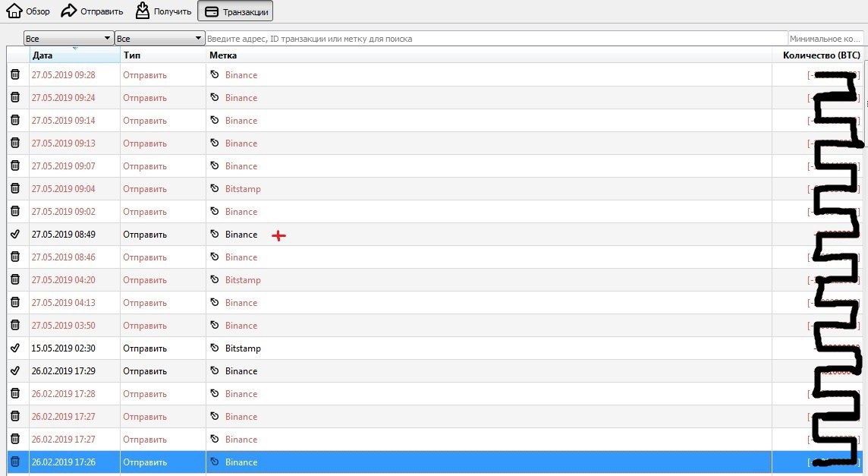
Task: Sort transactions by the Дата column header
Action: click(74, 55)
